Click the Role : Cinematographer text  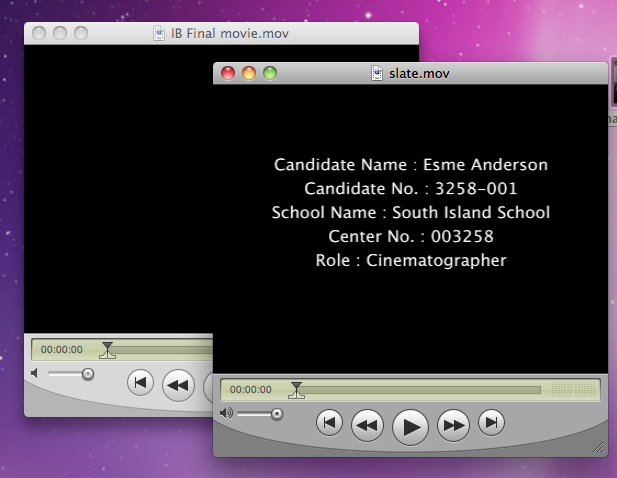pyautogui.click(x=411, y=260)
